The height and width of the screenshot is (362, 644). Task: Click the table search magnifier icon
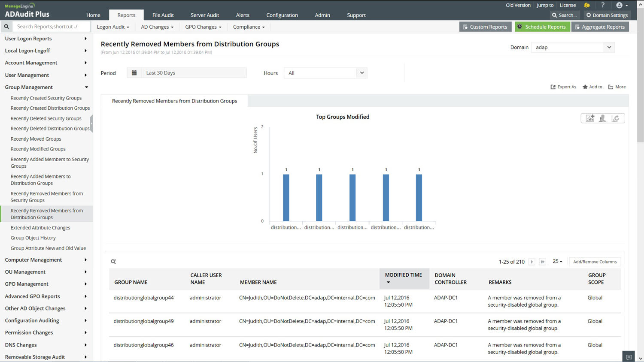(113, 262)
